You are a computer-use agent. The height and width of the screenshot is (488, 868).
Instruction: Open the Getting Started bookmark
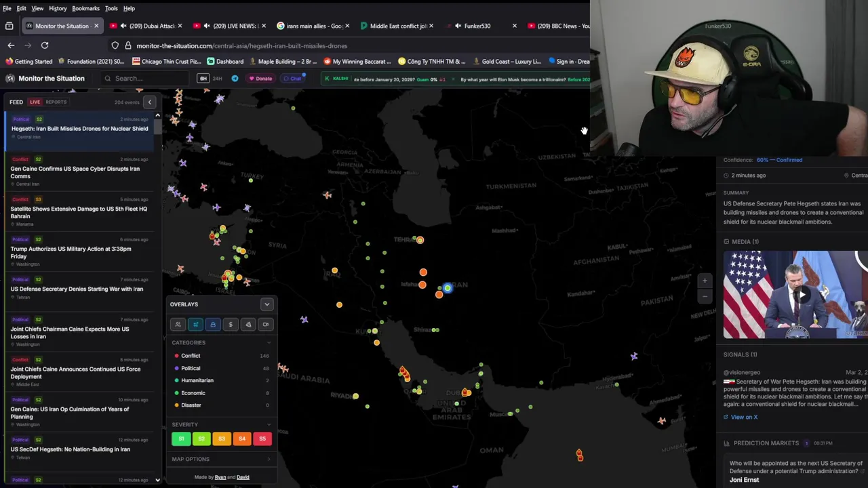pos(28,61)
